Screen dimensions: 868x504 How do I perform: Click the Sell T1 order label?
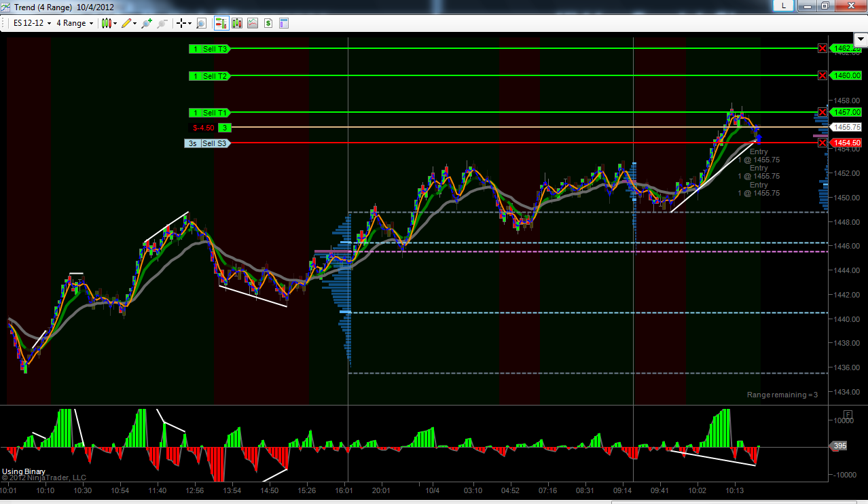(x=209, y=112)
